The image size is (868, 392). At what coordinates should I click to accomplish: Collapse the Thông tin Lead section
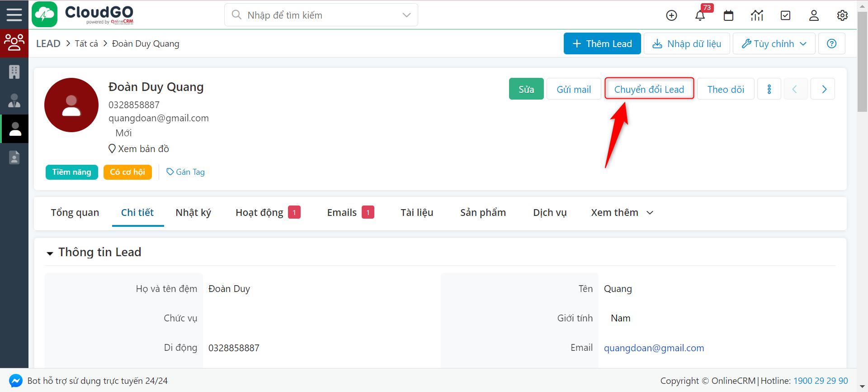tap(50, 253)
